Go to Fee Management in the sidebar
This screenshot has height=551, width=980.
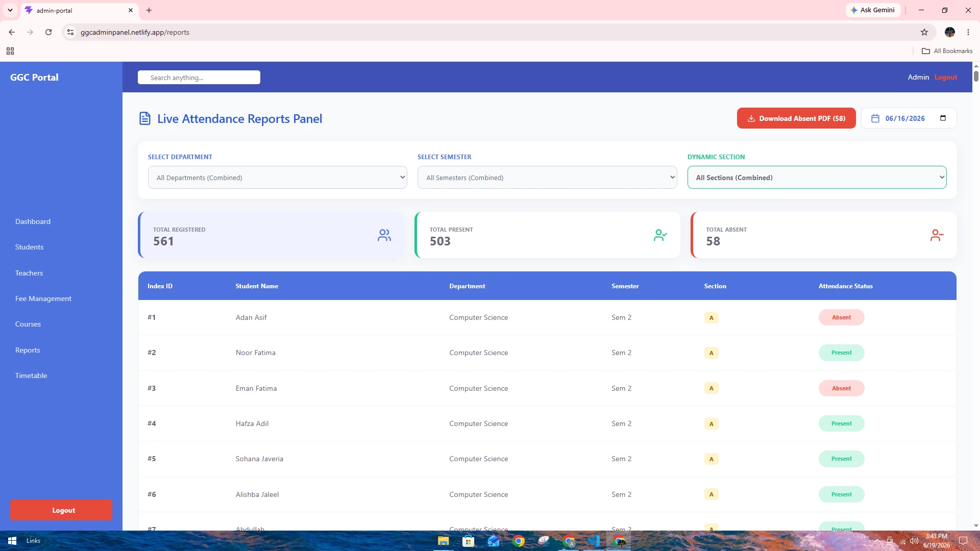(x=43, y=299)
